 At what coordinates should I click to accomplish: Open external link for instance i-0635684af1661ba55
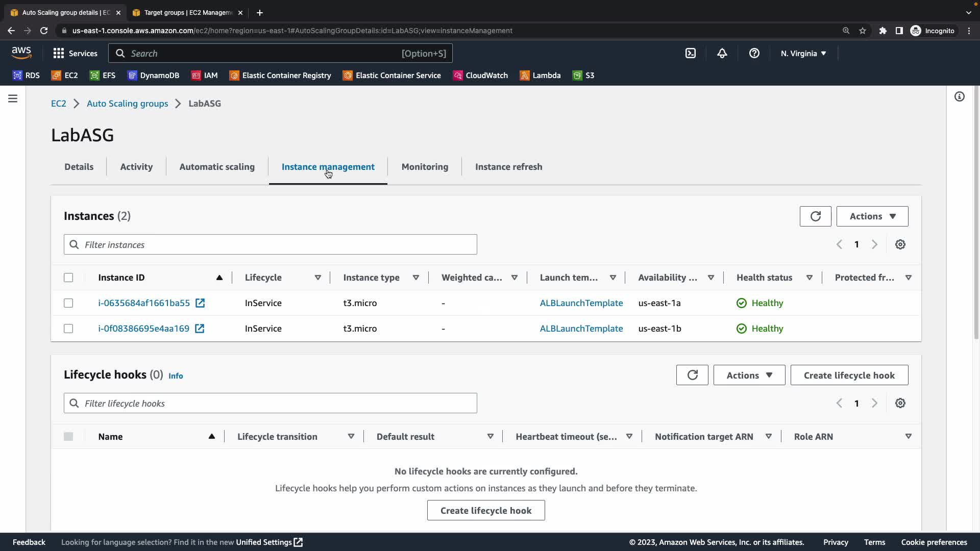click(x=200, y=303)
